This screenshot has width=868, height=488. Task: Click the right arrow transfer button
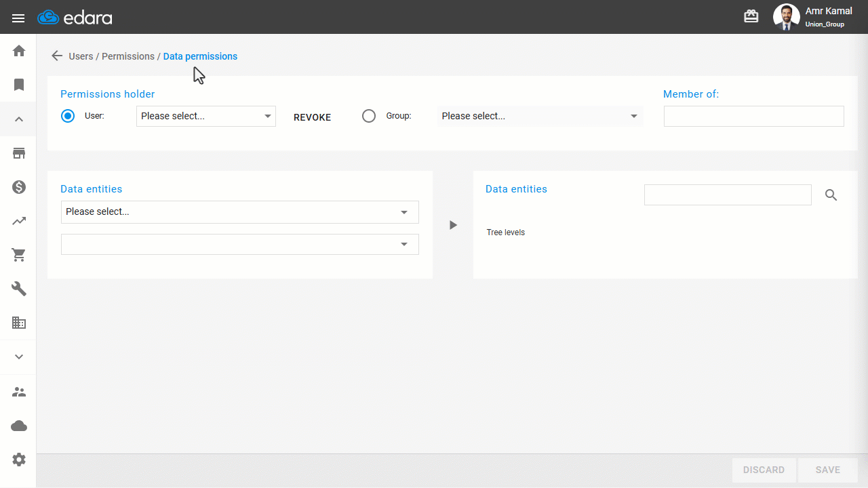click(x=453, y=225)
